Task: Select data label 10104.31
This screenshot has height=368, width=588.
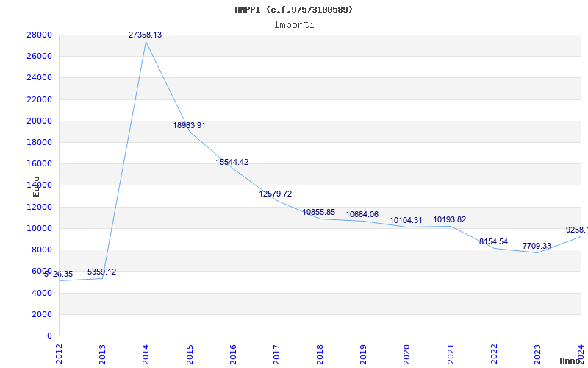Action: [x=406, y=220]
